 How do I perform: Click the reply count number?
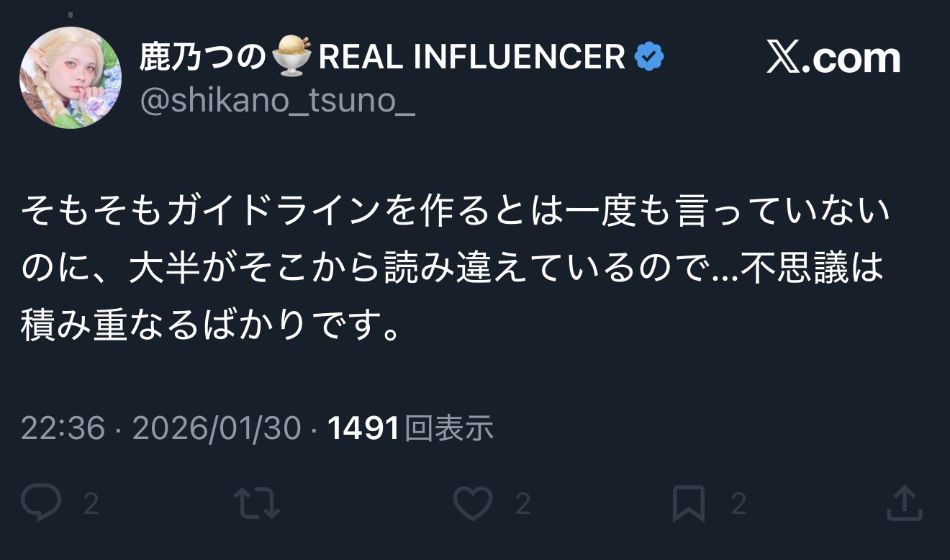91,504
